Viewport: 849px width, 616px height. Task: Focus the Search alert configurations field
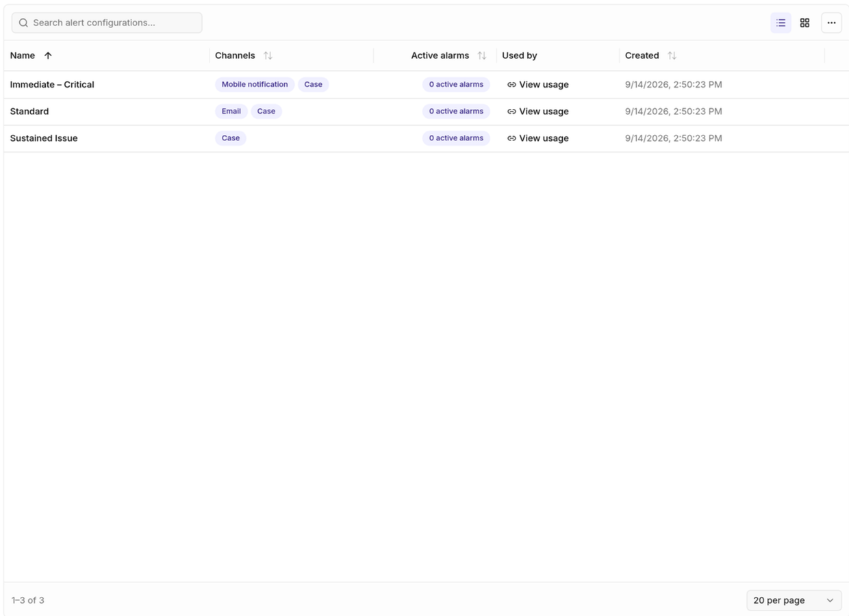[107, 23]
